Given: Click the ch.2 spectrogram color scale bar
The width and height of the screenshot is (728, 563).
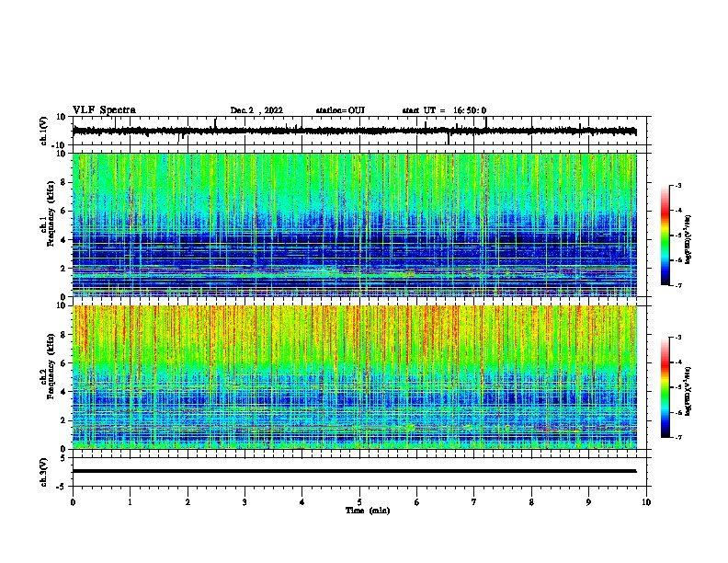Looking at the screenshot, I should tap(665, 387).
